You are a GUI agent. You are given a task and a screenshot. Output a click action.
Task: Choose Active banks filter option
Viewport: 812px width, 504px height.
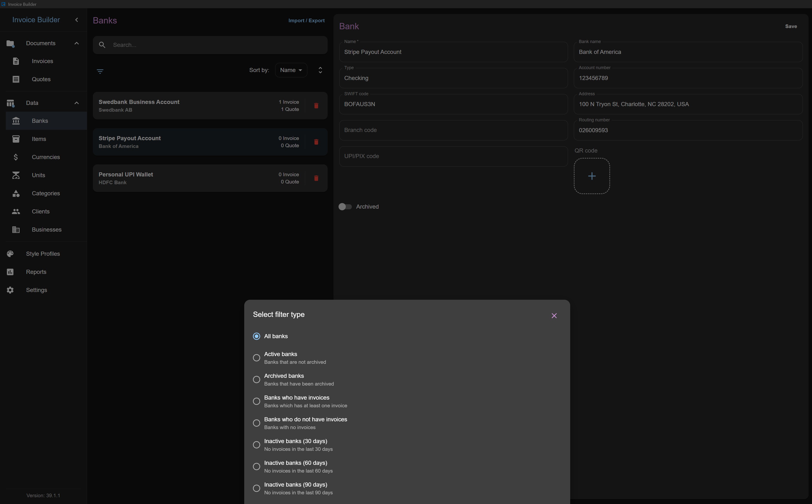click(x=256, y=358)
